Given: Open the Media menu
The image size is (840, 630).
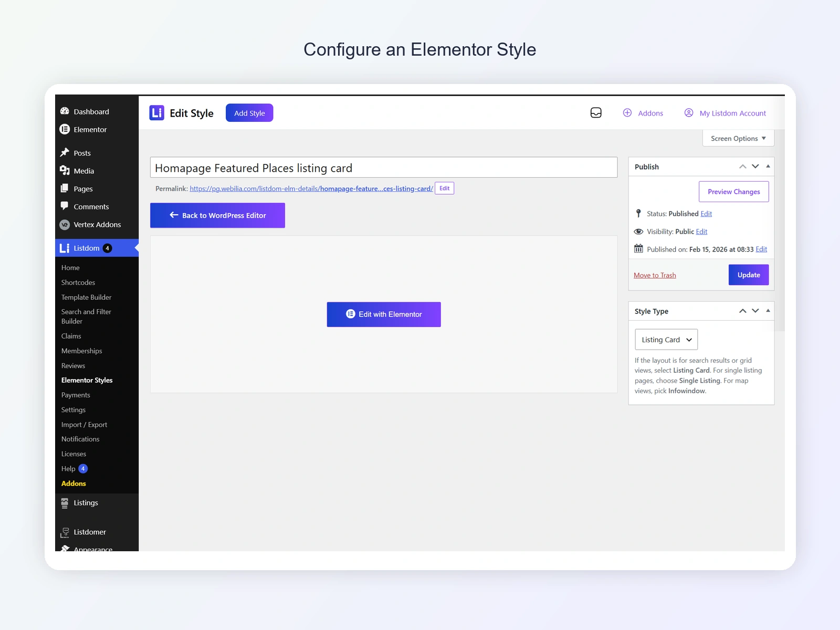Looking at the screenshot, I should tap(84, 171).
